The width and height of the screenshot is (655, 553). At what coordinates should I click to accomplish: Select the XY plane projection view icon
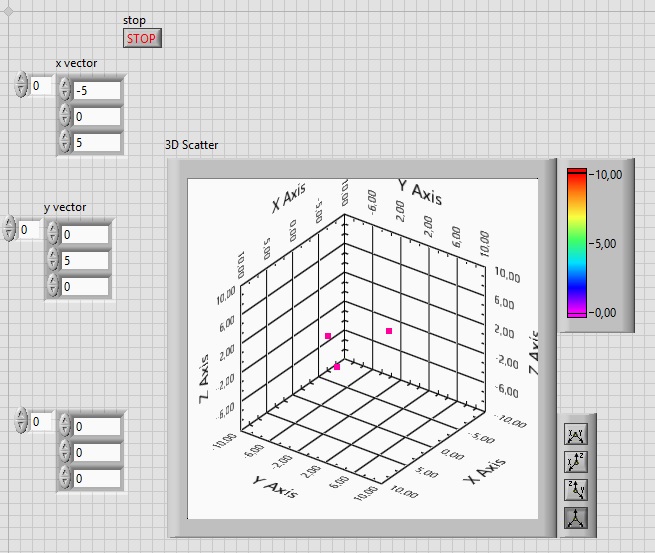(x=576, y=434)
